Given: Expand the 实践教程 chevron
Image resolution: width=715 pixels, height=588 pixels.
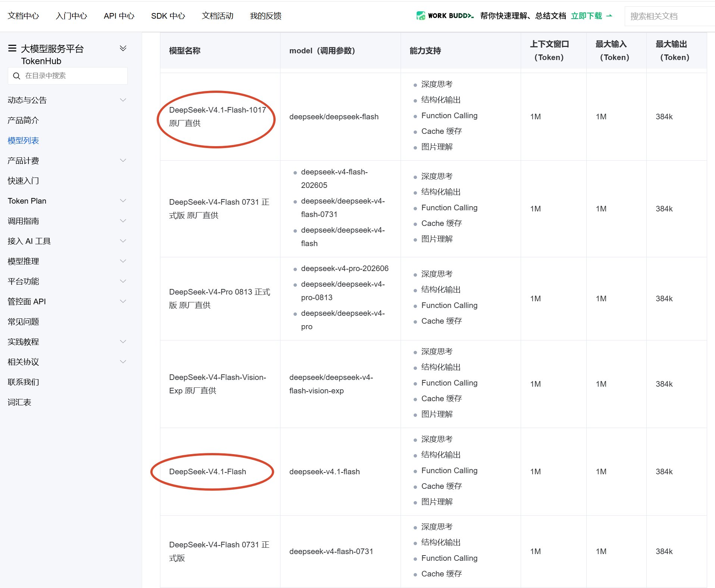Looking at the screenshot, I should [x=123, y=342].
